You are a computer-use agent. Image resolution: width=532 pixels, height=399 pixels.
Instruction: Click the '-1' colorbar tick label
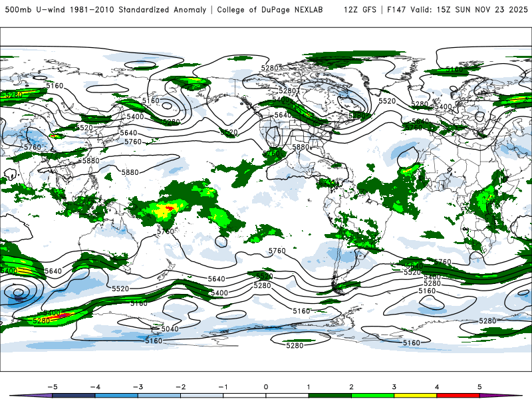[223, 387]
